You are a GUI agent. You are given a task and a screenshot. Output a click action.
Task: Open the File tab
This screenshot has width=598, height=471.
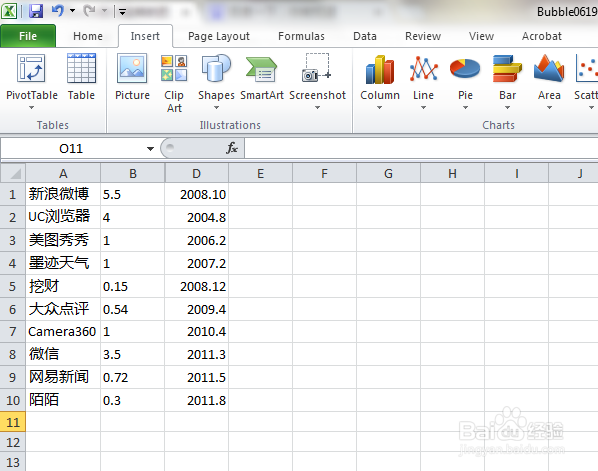pyautogui.click(x=28, y=36)
